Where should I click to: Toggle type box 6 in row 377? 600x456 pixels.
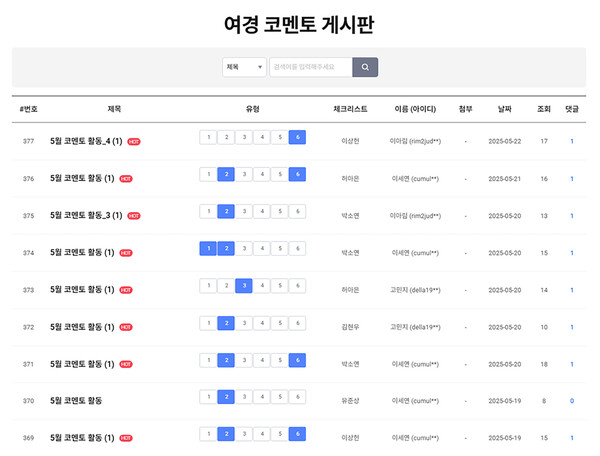click(x=297, y=137)
